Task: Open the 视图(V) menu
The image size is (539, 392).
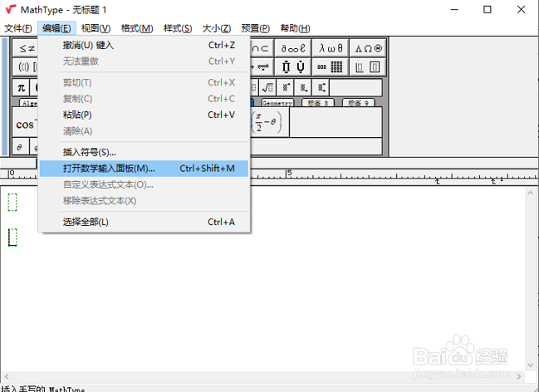Action: [x=96, y=28]
